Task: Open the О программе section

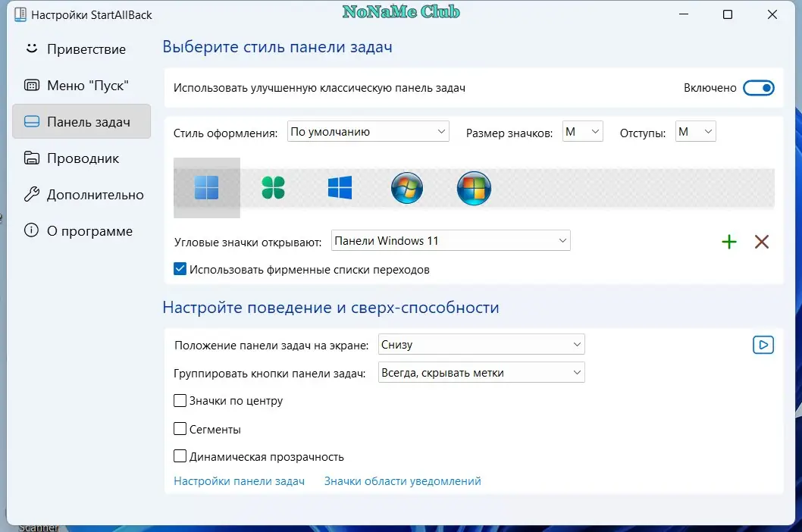Action: (x=81, y=231)
